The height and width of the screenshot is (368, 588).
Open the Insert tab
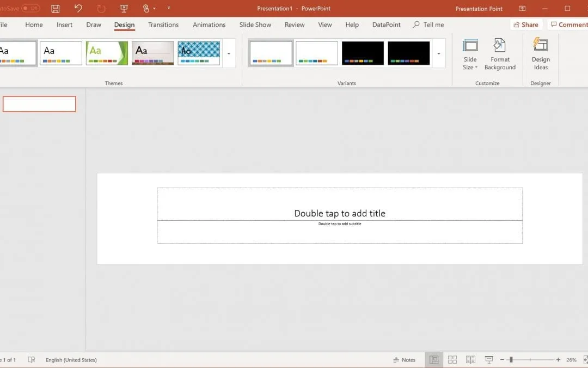[x=64, y=25]
